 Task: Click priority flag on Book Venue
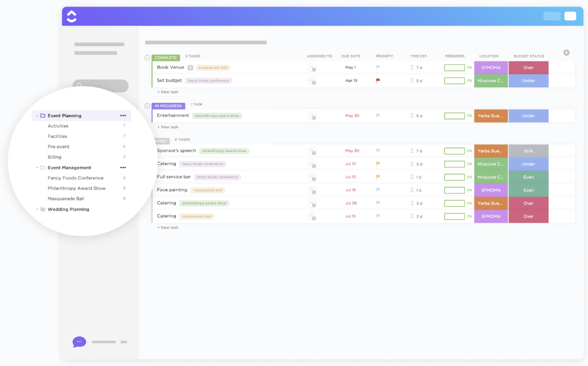378,68
